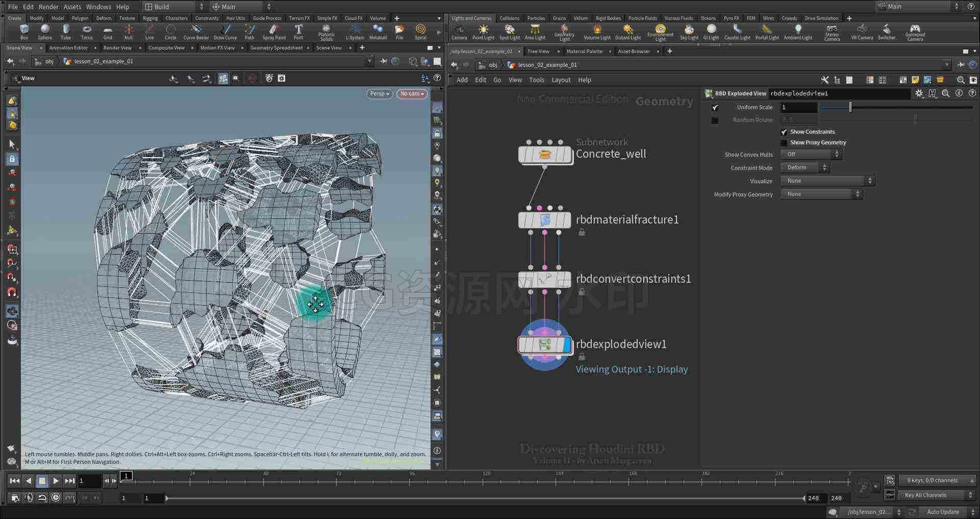This screenshot has height=519, width=980.
Task: Open the Persp viewport menu
Action: [x=380, y=94]
